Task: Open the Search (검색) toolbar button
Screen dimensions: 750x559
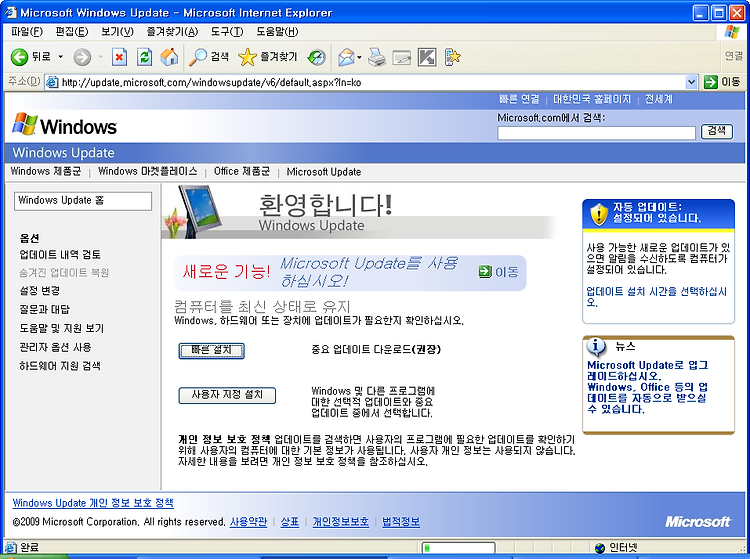Action: click(x=209, y=57)
